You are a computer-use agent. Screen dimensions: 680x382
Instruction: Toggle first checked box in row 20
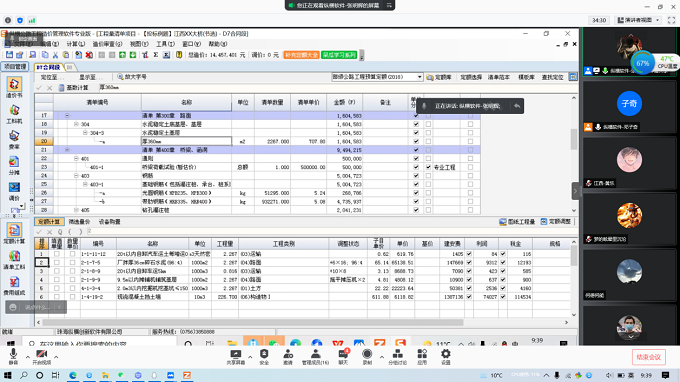coord(416,141)
